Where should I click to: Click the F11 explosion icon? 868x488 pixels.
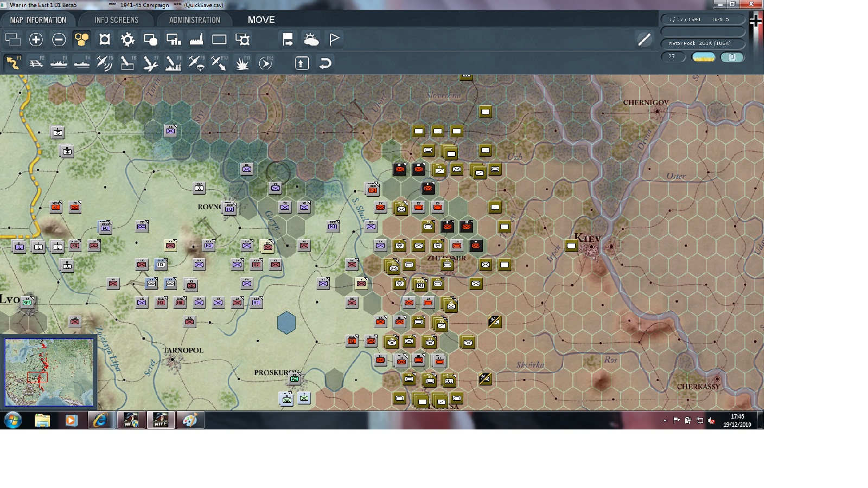tap(242, 63)
